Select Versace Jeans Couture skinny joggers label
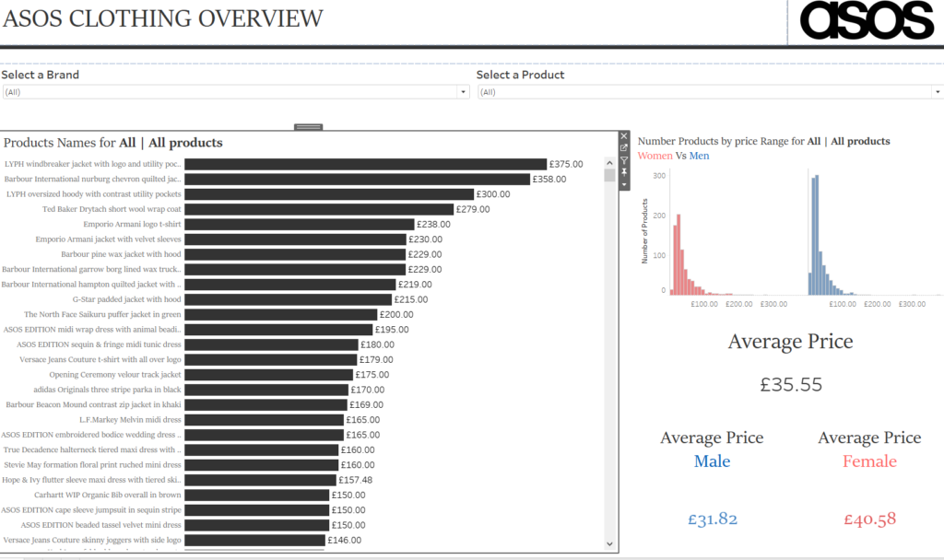The image size is (944, 560). [92, 540]
